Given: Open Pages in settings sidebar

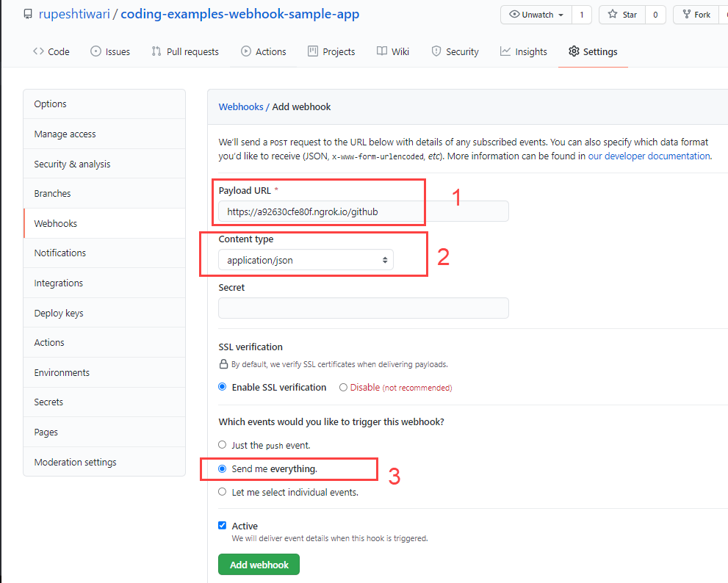Looking at the screenshot, I should coord(104,432).
